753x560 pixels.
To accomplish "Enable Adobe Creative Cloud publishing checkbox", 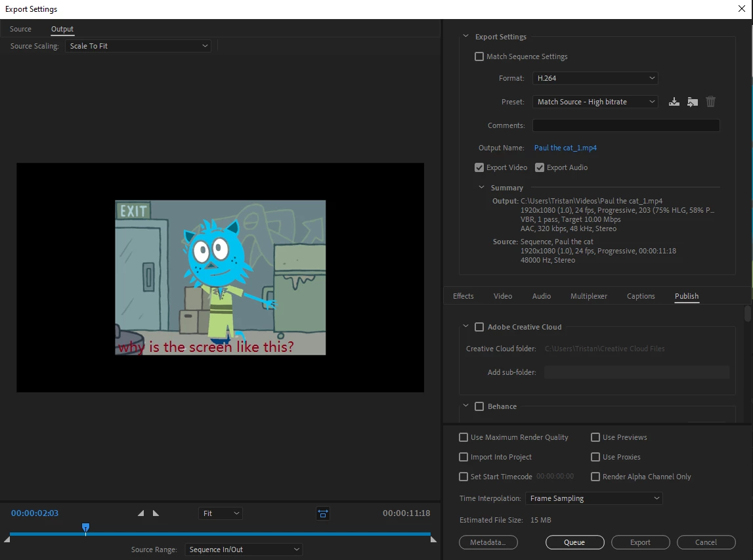I will point(479,327).
